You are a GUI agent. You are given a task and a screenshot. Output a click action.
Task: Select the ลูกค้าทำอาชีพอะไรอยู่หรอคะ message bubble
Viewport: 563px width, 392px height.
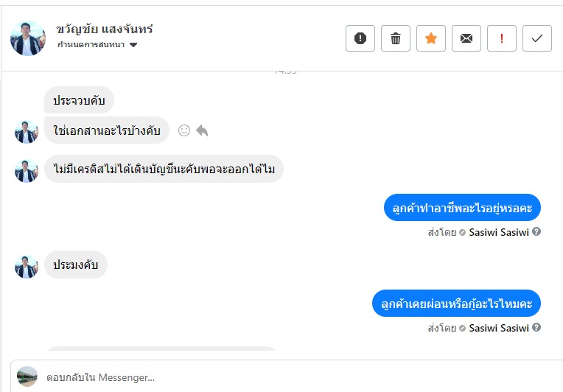point(462,209)
